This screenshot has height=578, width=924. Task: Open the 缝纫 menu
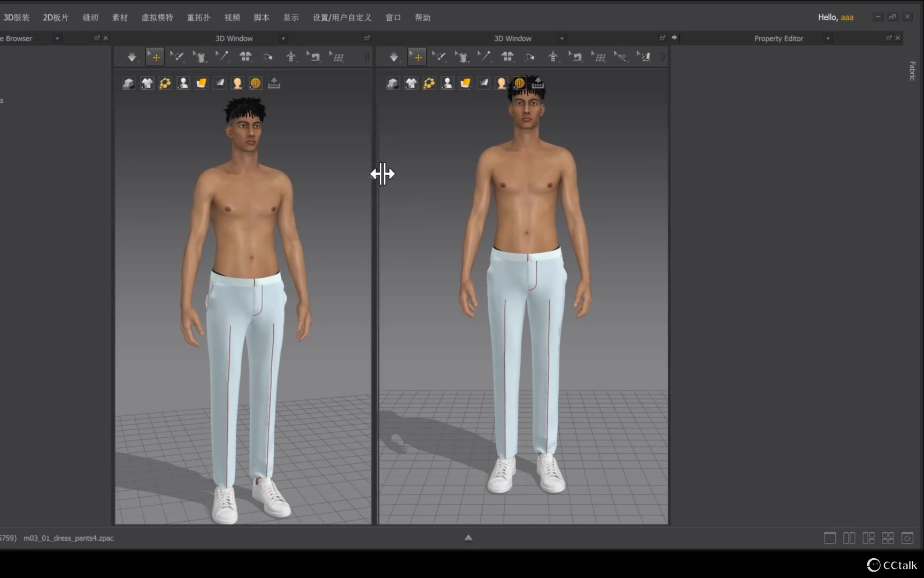(90, 18)
